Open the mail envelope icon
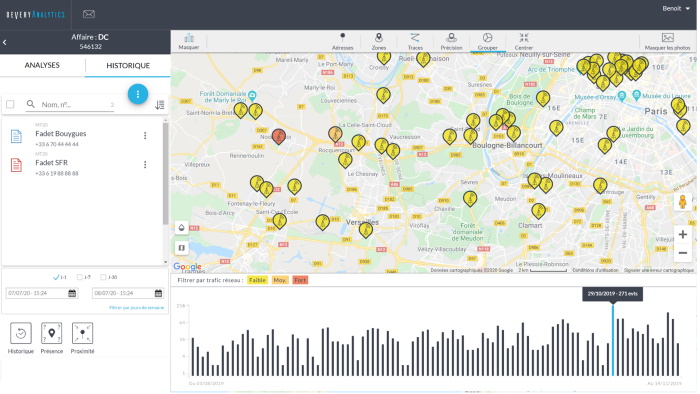Screen dimensions: 700x394 [89, 14]
